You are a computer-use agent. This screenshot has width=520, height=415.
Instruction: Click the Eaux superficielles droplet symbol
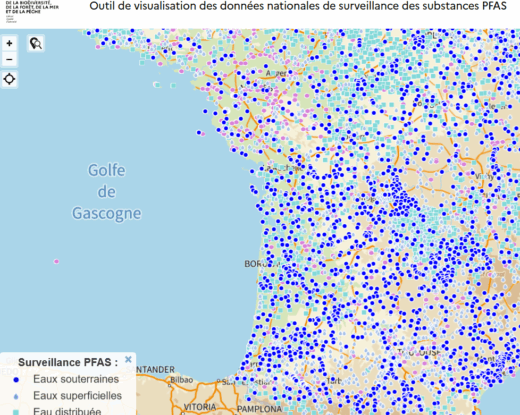(16, 397)
